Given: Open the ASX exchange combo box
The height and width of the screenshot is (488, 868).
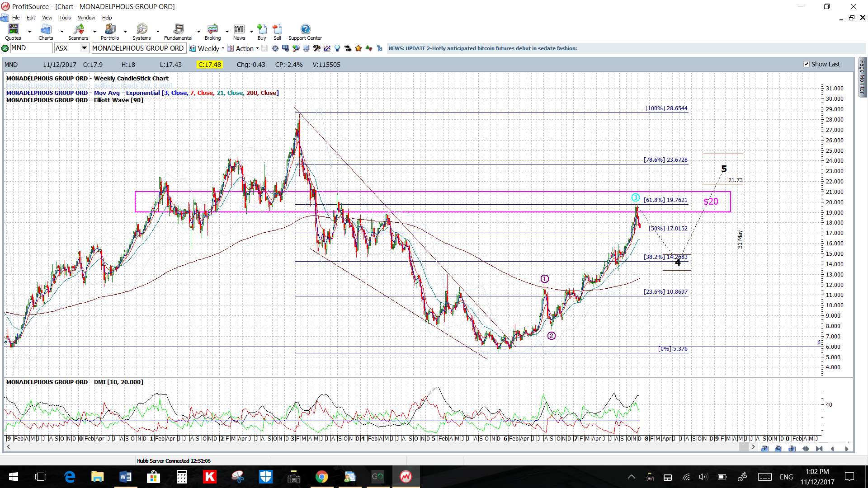Looking at the screenshot, I should pos(71,48).
